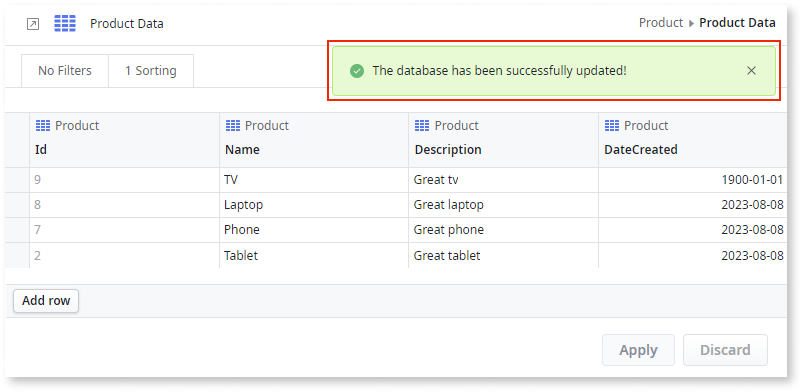The height and width of the screenshot is (392, 802).
Task: Click the table icon in Description column header
Action: tap(422, 125)
